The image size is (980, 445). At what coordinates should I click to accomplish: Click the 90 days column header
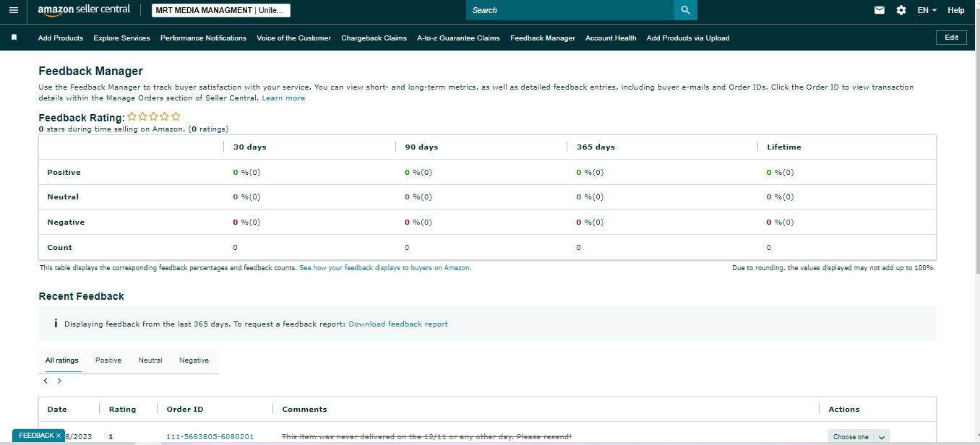[421, 147]
